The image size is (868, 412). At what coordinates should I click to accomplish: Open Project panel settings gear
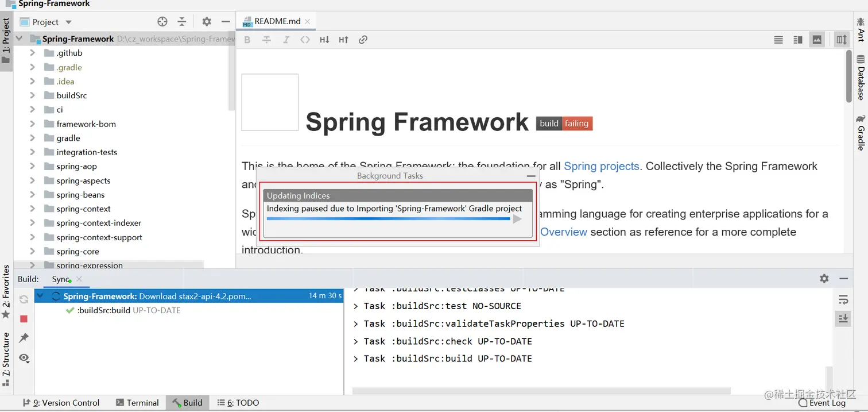tap(207, 22)
